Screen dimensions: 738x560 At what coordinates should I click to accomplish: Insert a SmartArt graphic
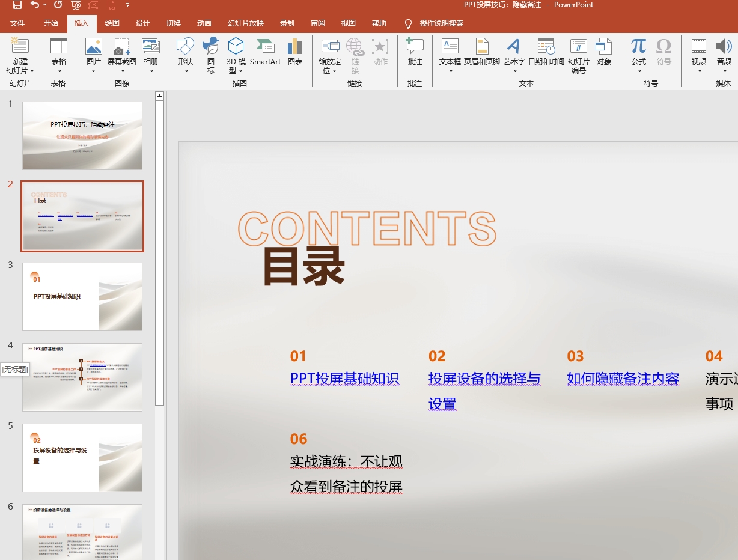[266, 52]
